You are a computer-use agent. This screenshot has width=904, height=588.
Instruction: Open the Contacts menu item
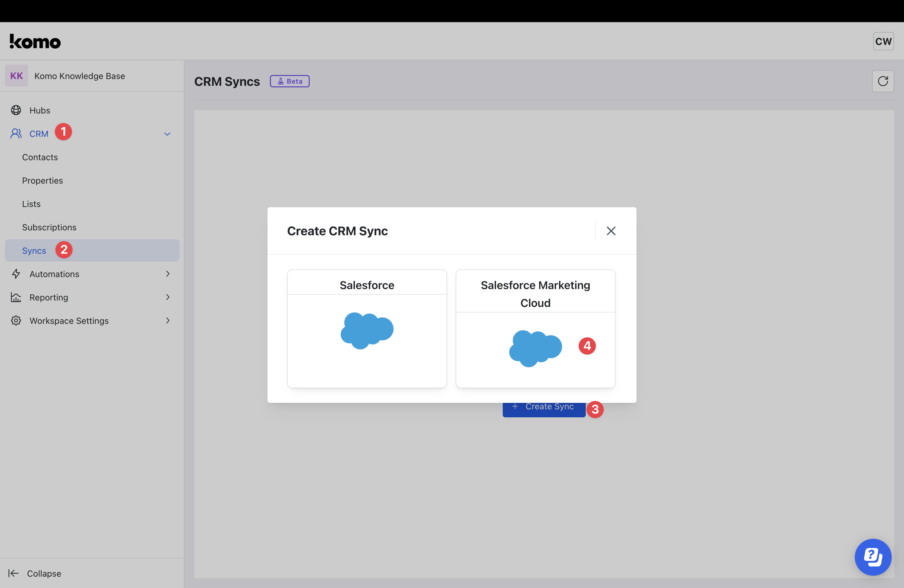[40, 157]
